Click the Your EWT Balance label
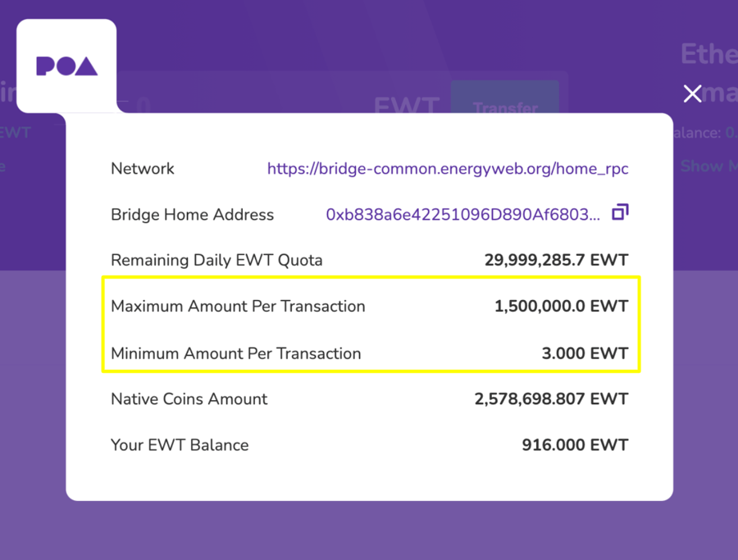738x560 pixels. point(180,445)
